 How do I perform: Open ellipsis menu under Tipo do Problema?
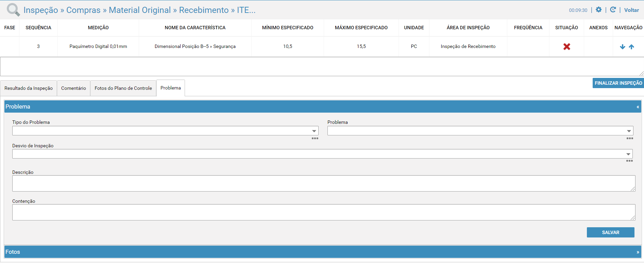point(315,138)
